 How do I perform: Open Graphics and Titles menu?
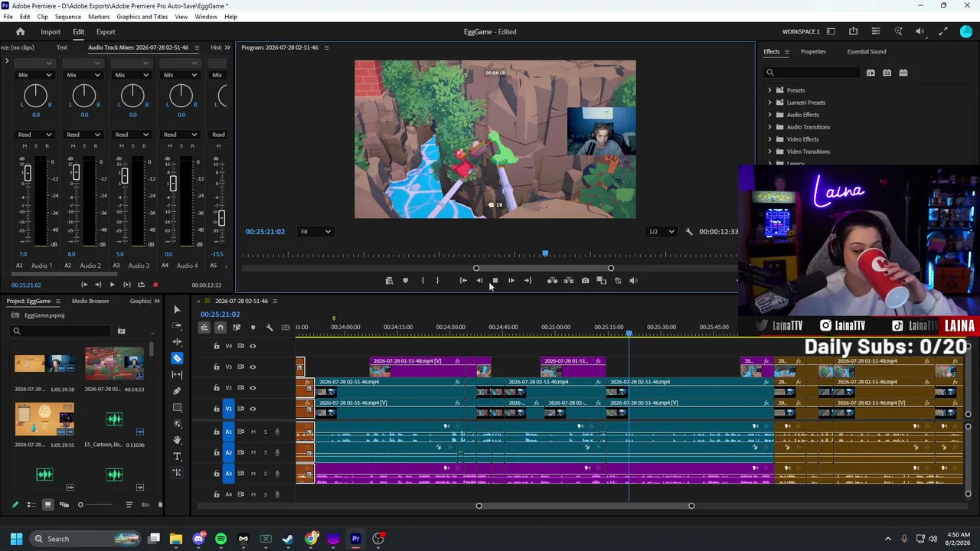[142, 17]
